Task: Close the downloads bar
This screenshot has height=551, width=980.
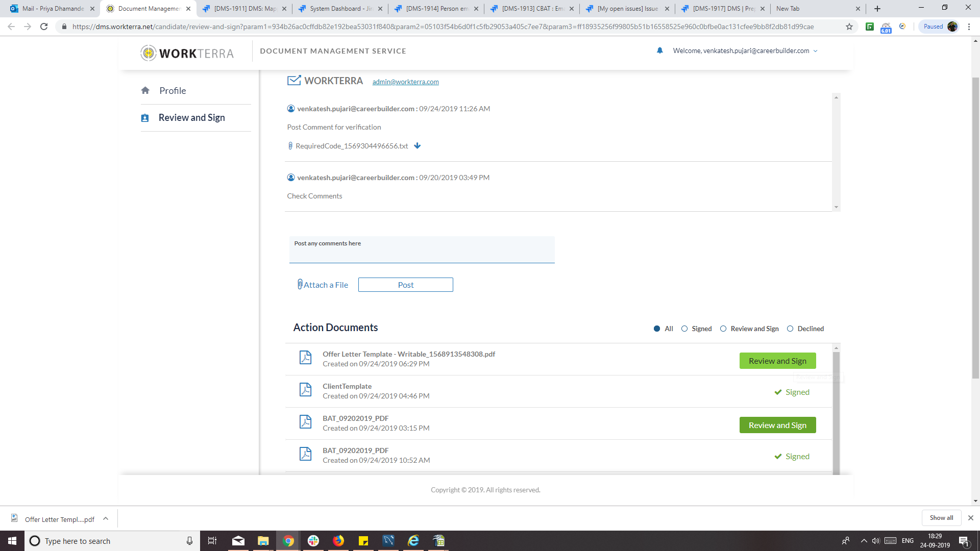Action: click(x=971, y=518)
